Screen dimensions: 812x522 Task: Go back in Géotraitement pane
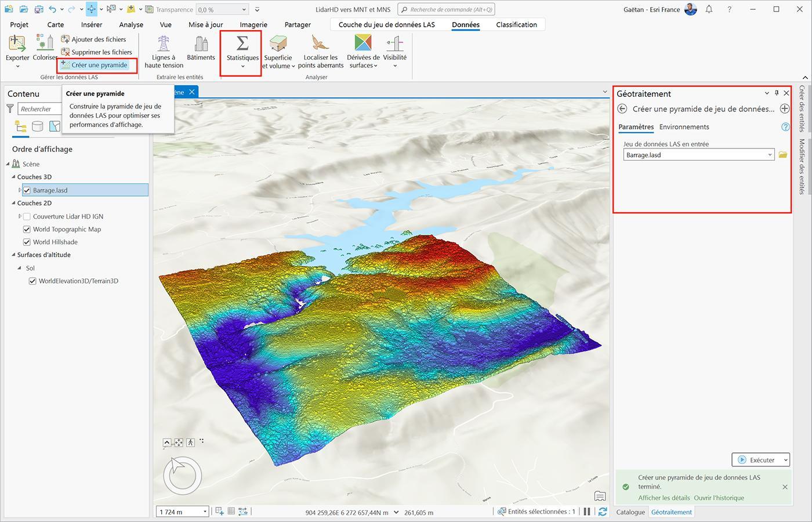click(622, 108)
